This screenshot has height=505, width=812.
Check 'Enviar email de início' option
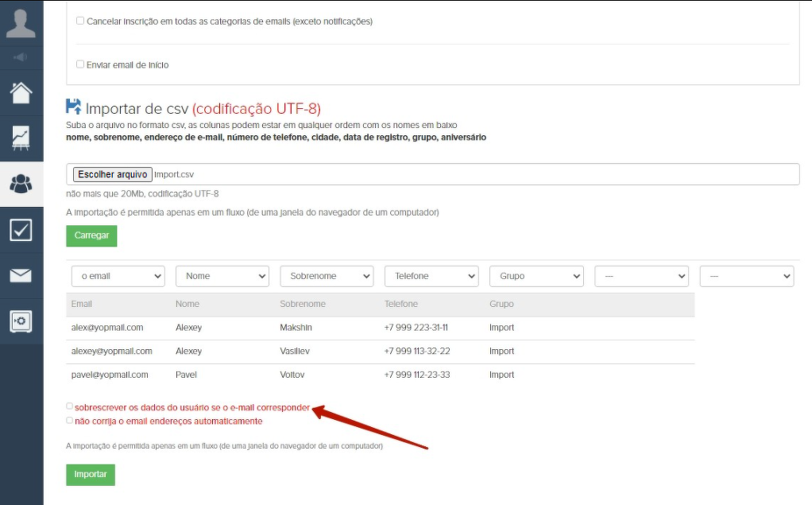(x=80, y=64)
